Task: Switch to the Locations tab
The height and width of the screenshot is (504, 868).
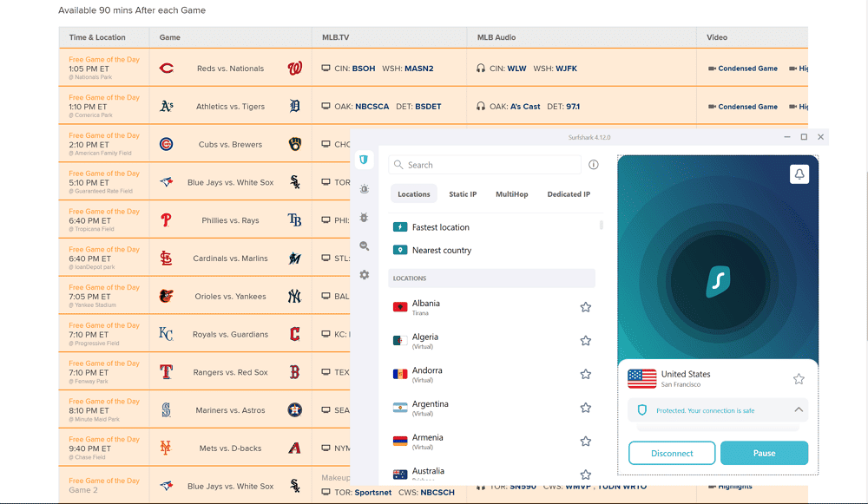Action: 413,194
